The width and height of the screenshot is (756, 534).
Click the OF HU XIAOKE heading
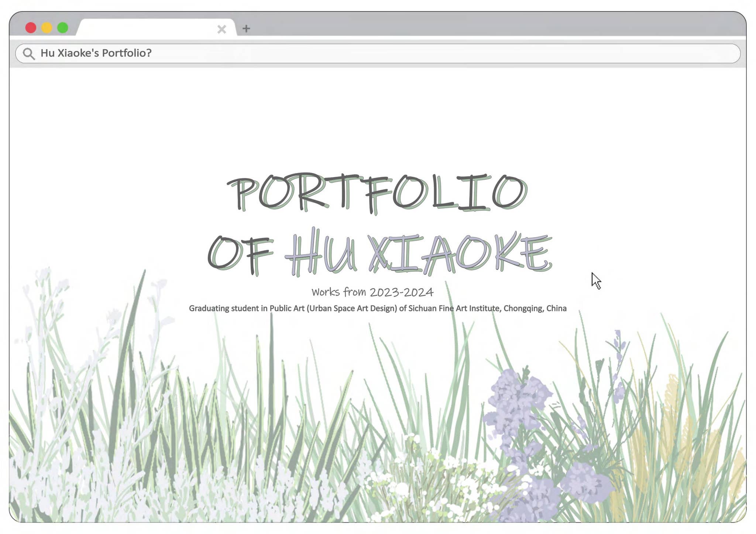[x=380, y=252]
